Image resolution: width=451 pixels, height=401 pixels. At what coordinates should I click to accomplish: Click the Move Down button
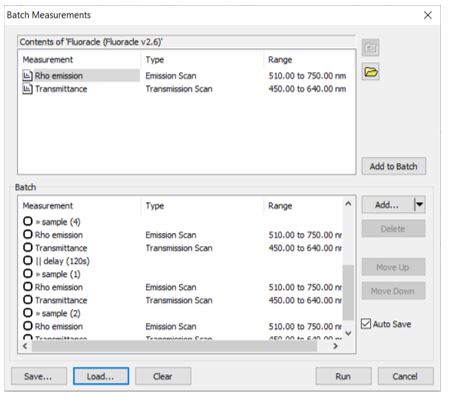(x=393, y=291)
